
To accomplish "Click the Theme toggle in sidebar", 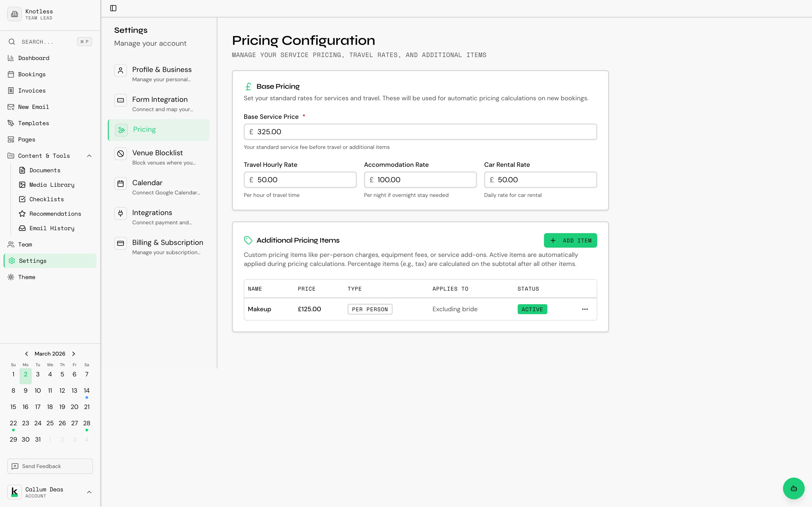I will 11,277.
